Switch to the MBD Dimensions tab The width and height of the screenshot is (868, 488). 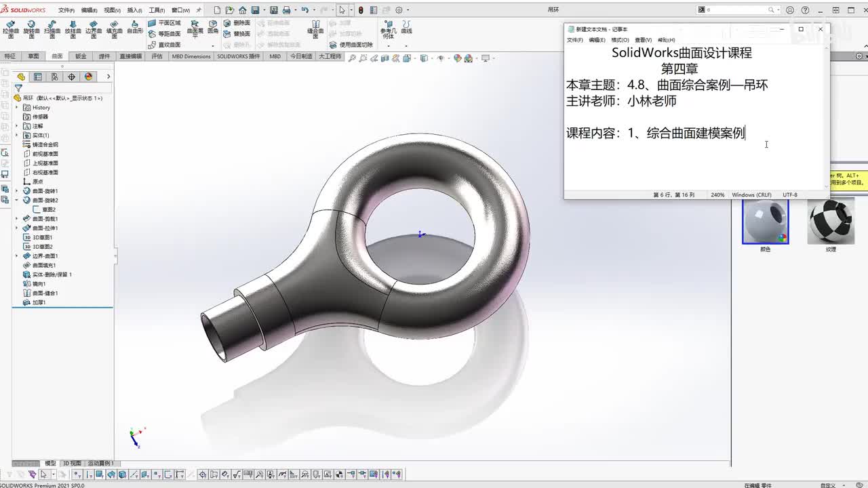pos(191,56)
